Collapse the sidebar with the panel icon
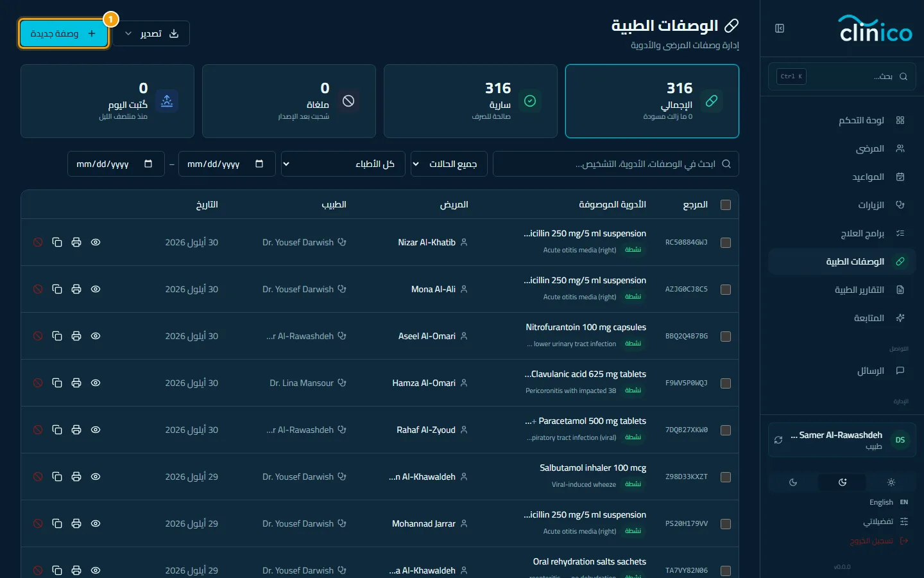924x578 pixels. click(780, 28)
